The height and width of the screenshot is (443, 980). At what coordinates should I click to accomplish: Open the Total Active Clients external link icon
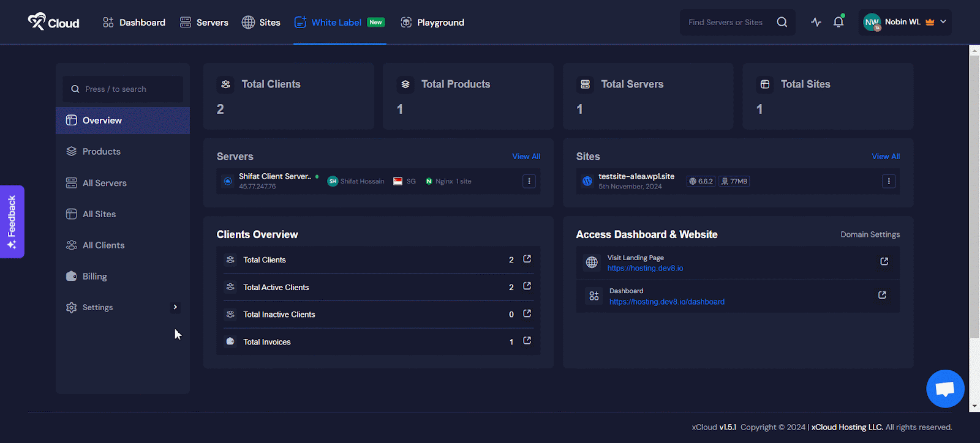[527, 286]
